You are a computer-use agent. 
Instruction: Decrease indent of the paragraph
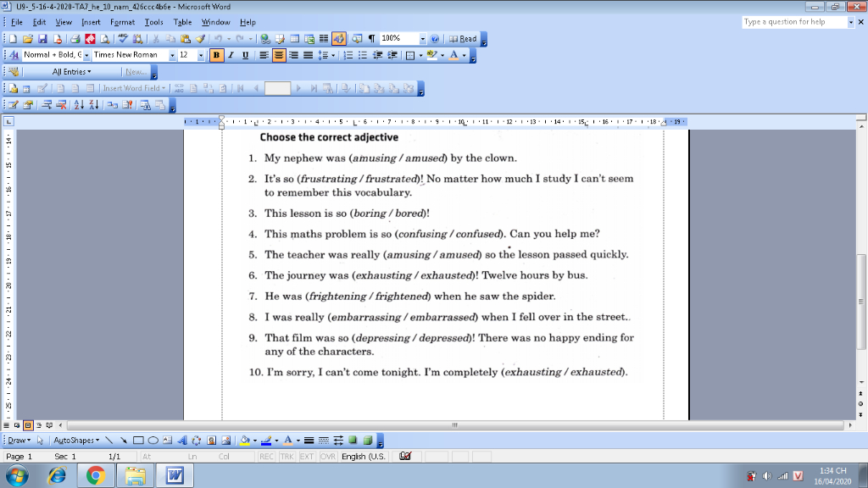377,55
